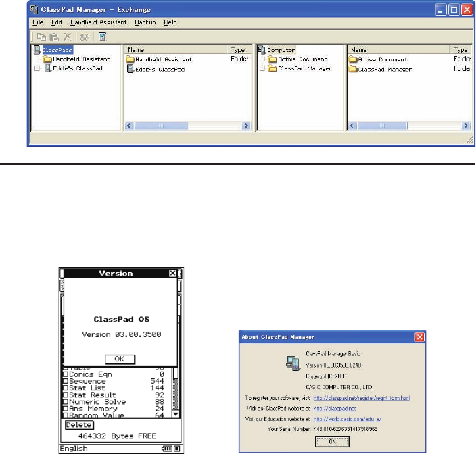Click the Handheld Assistant folder icon in the Name list
Image resolution: width=476 pixels, height=454 pixels.
tap(130, 59)
